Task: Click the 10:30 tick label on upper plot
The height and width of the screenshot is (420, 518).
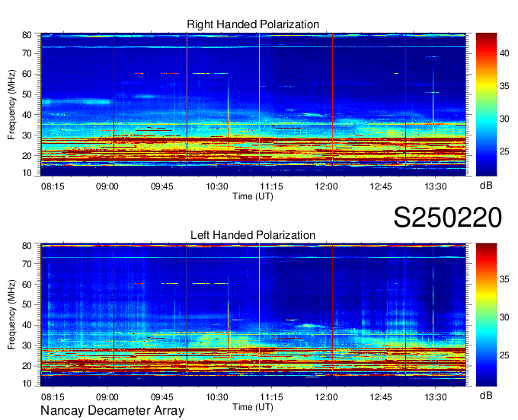Action: pyautogui.click(x=216, y=186)
